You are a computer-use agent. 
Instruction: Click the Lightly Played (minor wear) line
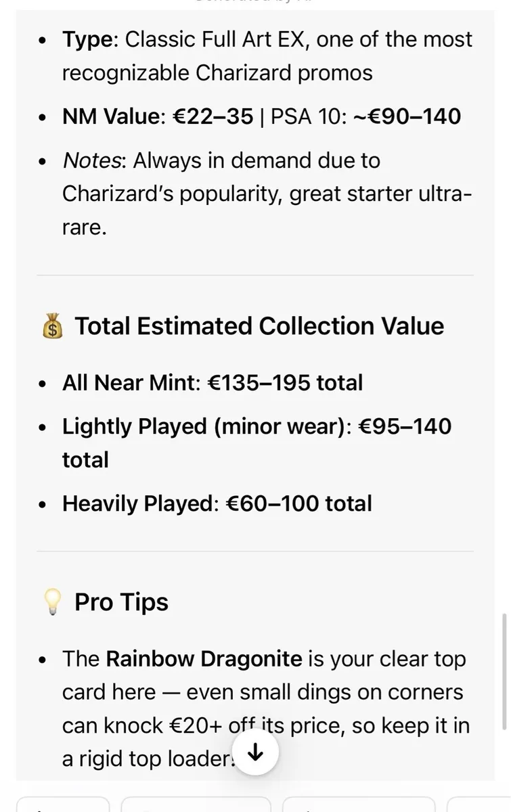(257, 443)
